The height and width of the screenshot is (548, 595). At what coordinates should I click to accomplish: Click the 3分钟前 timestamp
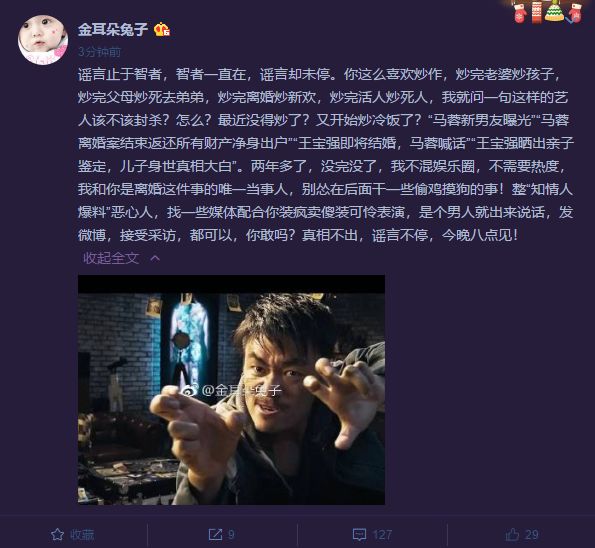(x=99, y=52)
